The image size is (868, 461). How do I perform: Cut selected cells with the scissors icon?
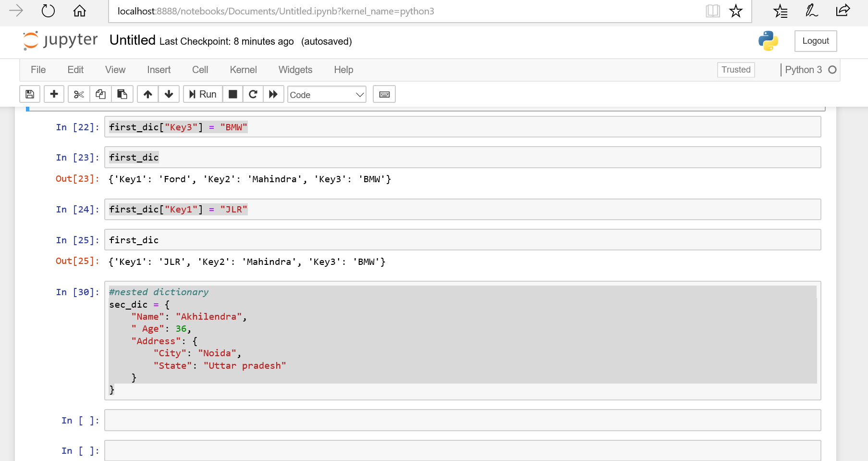tap(79, 94)
